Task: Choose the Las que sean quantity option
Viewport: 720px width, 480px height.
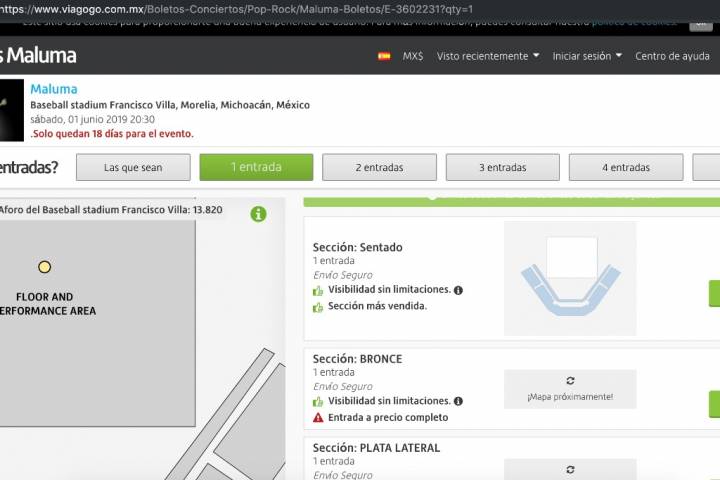Action: (133, 167)
